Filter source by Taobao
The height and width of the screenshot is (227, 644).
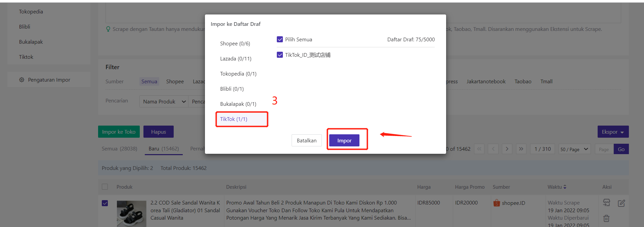click(x=523, y=82)
